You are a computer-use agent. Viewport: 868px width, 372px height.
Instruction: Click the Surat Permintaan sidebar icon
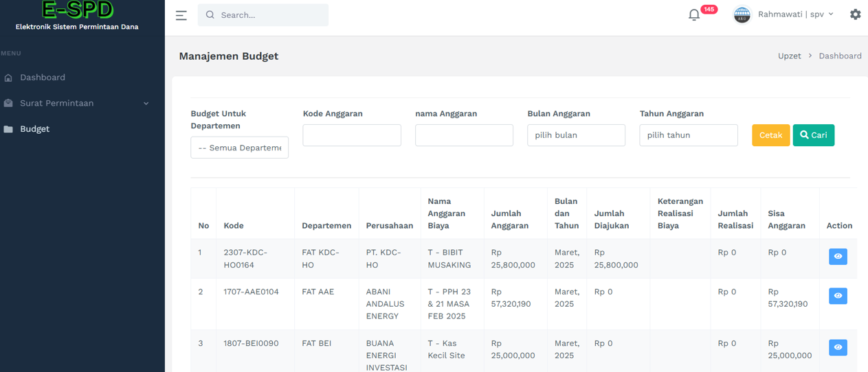[8, 103]
